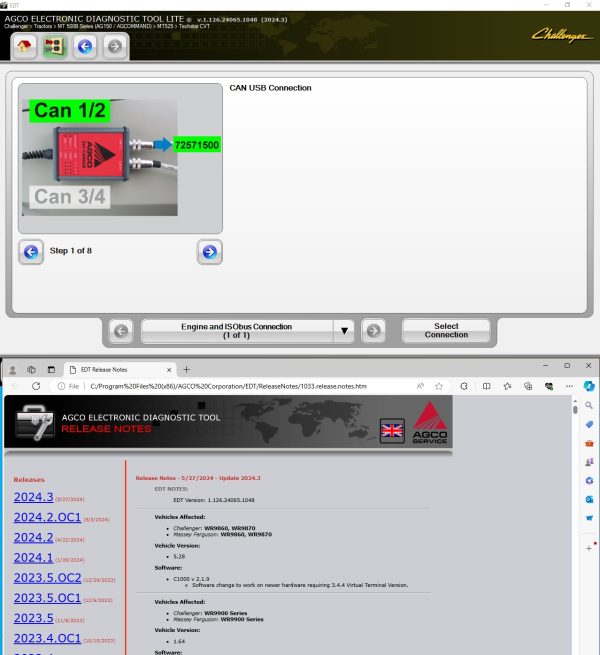Click the grey Forward arrow in EDT toolbar
This screenshot has height=655, width=600.
(115, 46)
